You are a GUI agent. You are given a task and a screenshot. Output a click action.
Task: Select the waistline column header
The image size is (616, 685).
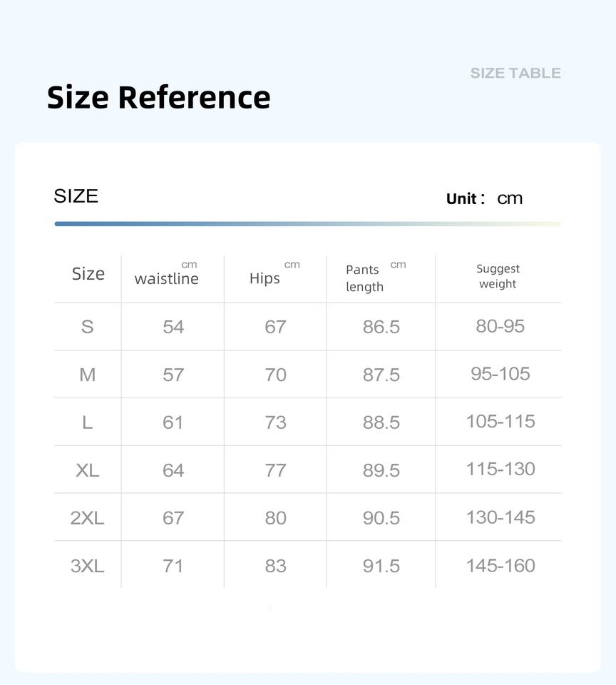tap(166, 278)
